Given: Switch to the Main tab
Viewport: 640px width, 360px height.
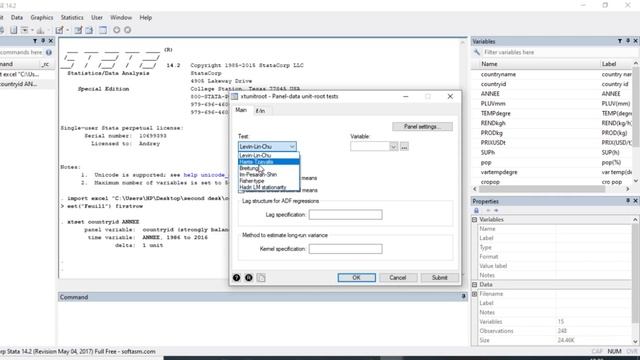Looking at the screenshot, I should [241, 110].
